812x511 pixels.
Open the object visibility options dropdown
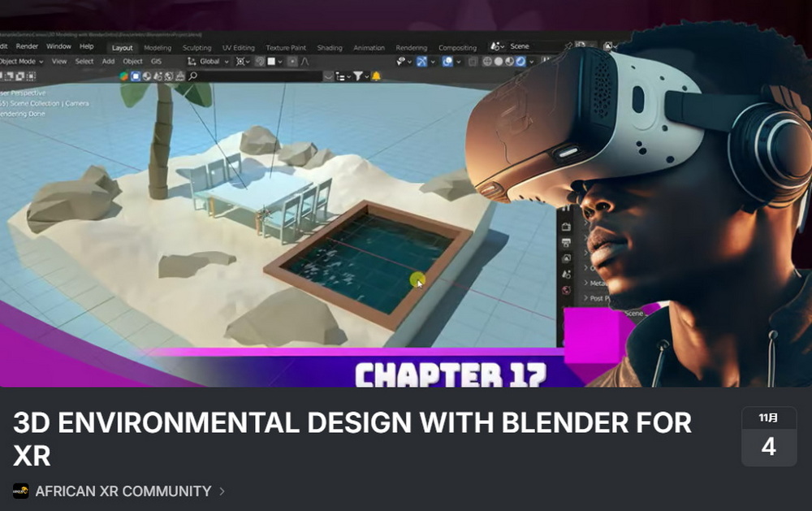coord(404,62)
